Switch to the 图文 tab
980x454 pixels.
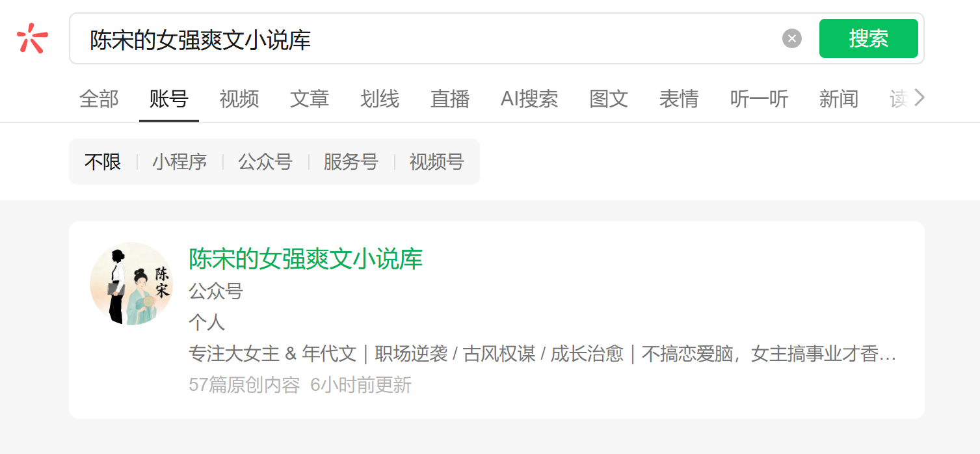click(609, 100)
